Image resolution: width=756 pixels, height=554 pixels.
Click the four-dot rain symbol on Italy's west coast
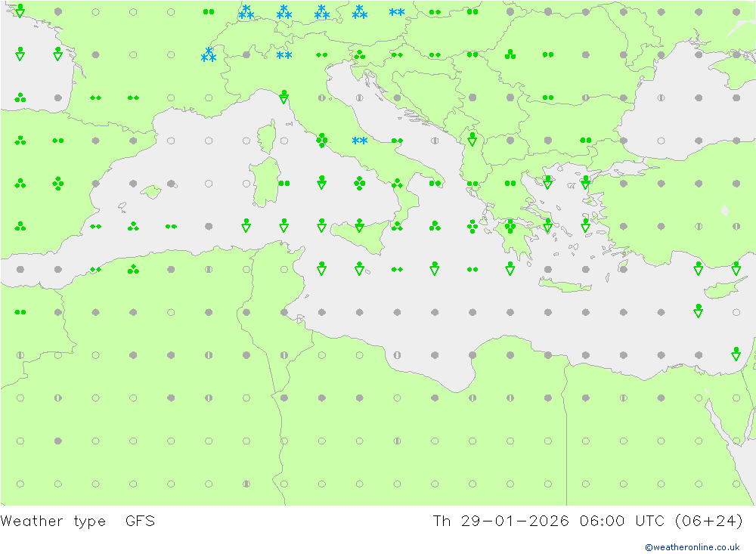tap(322, 141)
